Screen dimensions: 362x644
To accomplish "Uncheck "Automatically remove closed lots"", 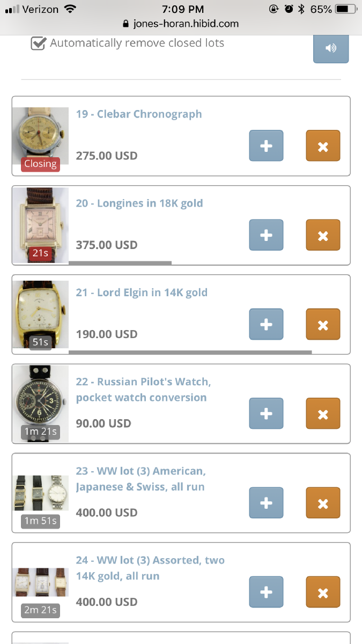I will click(x=38, y=43).
